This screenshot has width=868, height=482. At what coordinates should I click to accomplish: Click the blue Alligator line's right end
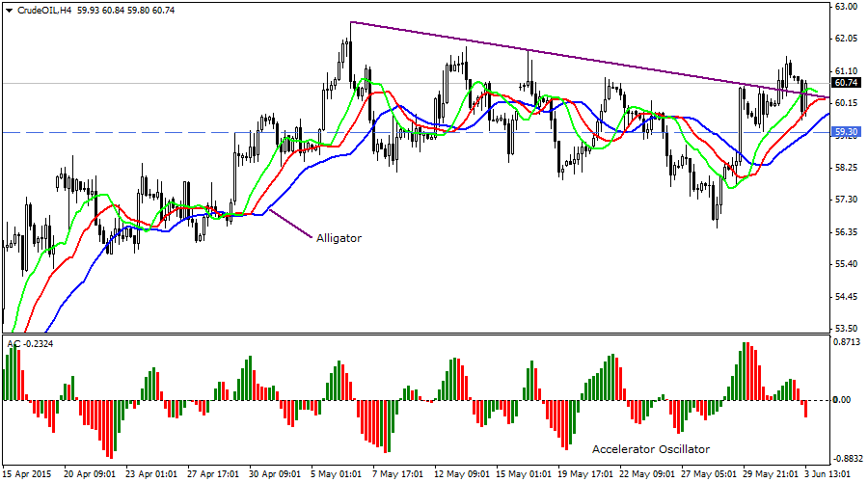coord(827,115)
